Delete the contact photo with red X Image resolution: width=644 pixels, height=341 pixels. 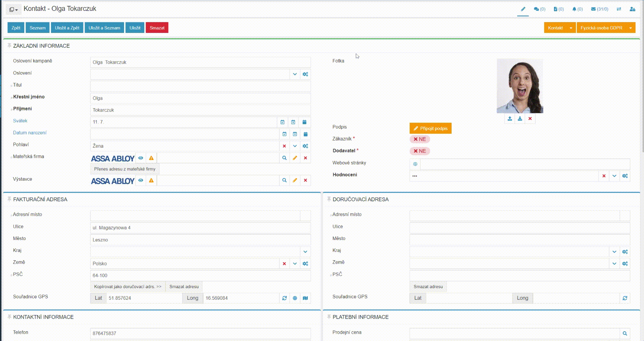click(x=530, y=119)
